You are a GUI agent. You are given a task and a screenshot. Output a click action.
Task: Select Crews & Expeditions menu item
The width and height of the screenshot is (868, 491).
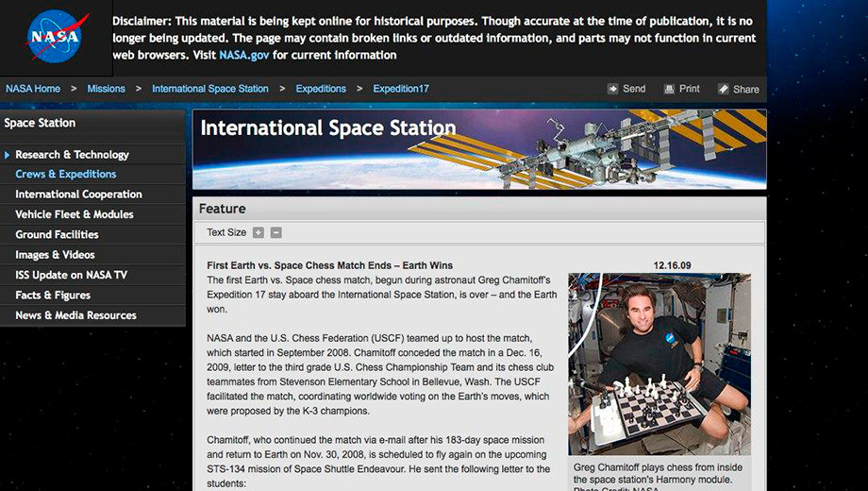[x=66, y=174]
